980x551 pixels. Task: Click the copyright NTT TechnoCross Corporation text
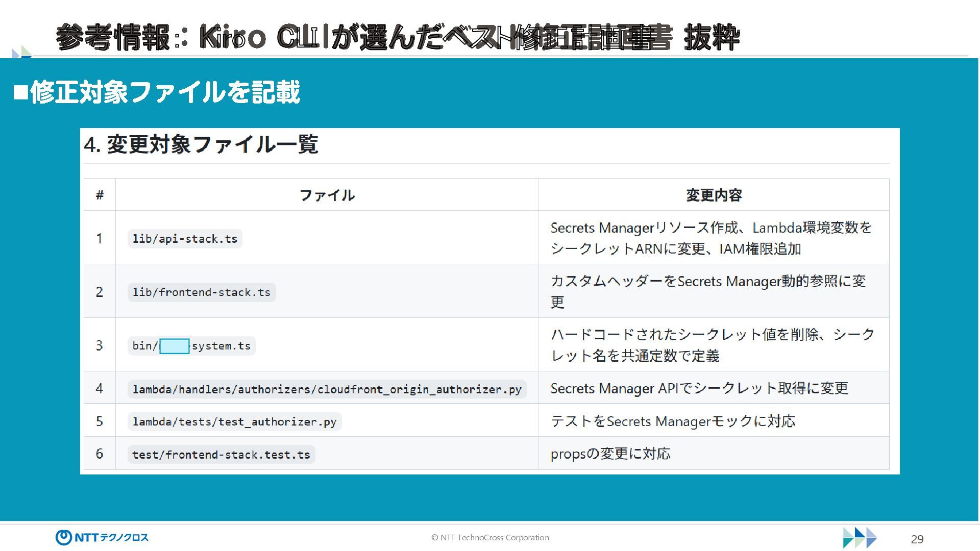click(490, 537)
